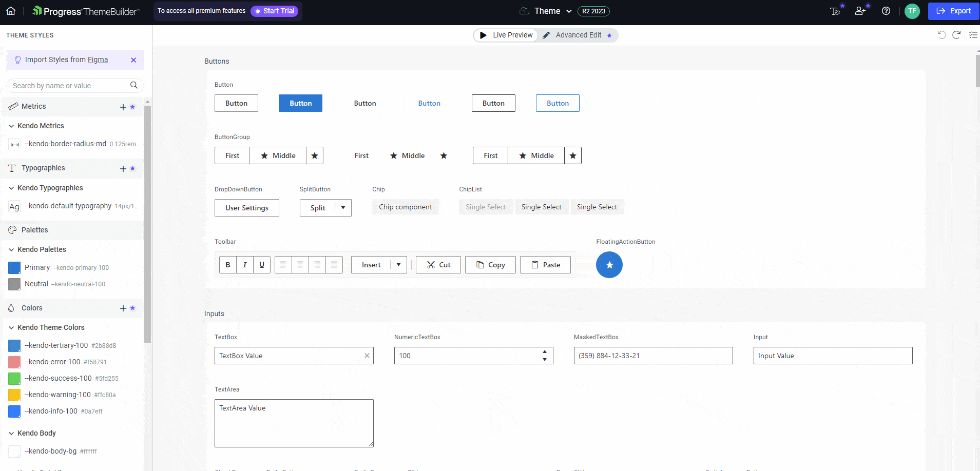Click the star-only button in flat ButtonGroup
The width and height of the screenshot is (980, 471).
(444, 155)
